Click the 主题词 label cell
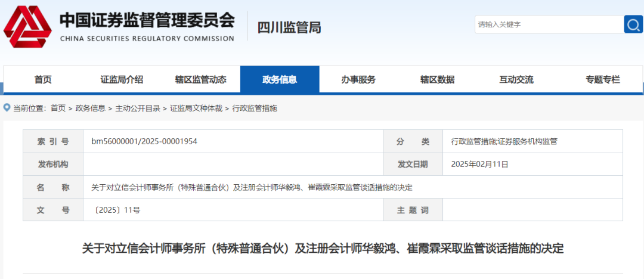The height and width of the screenshot is (279, 644). (x=413, y=210)
